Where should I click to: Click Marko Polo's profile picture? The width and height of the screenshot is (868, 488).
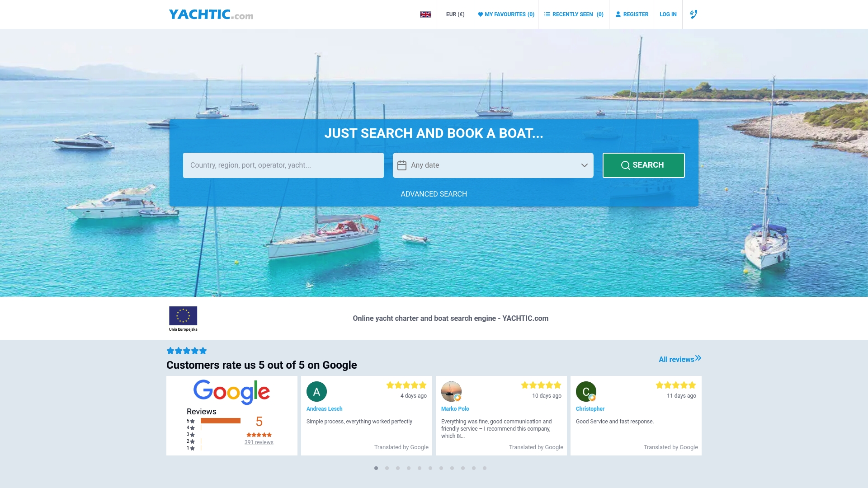point(451,391)
